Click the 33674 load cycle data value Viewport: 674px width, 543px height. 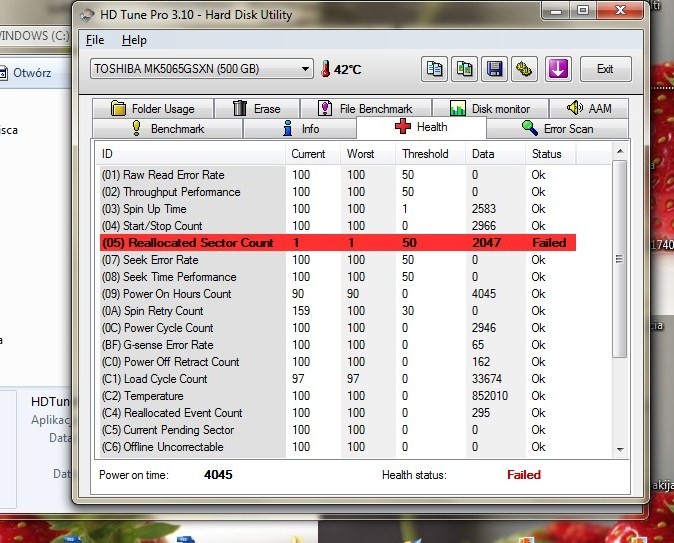click(487, 379)
